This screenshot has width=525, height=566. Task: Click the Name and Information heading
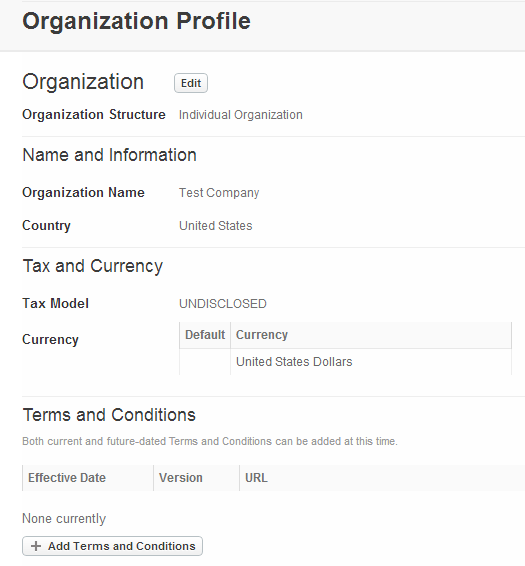coord(109,155)
